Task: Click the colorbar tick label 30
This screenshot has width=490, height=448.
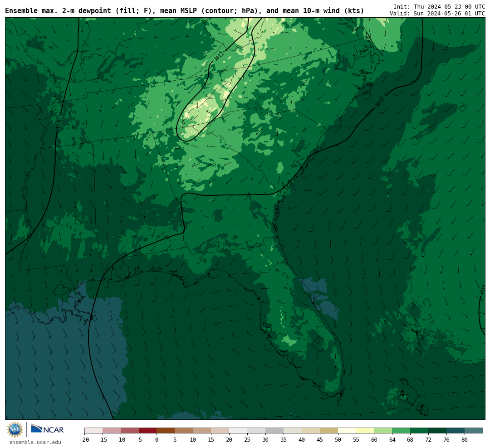Action: pos(265,440)
